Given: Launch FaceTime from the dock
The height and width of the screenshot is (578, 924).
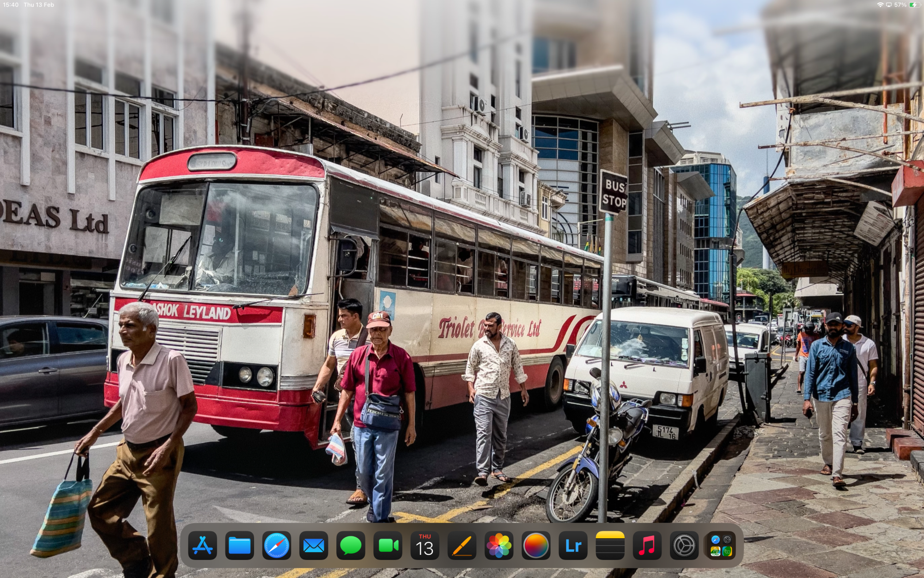Looking at the screenshot, I should [x=388, y=546].
